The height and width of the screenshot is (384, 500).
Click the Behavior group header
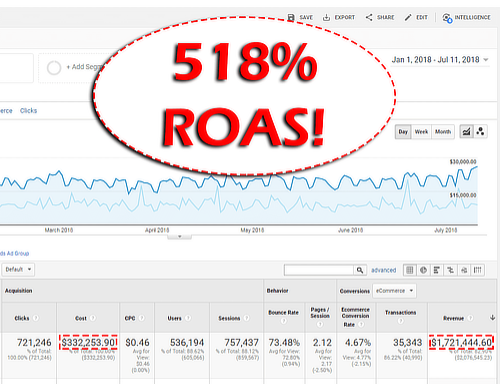pyautogui.click(x=277, y=291)
